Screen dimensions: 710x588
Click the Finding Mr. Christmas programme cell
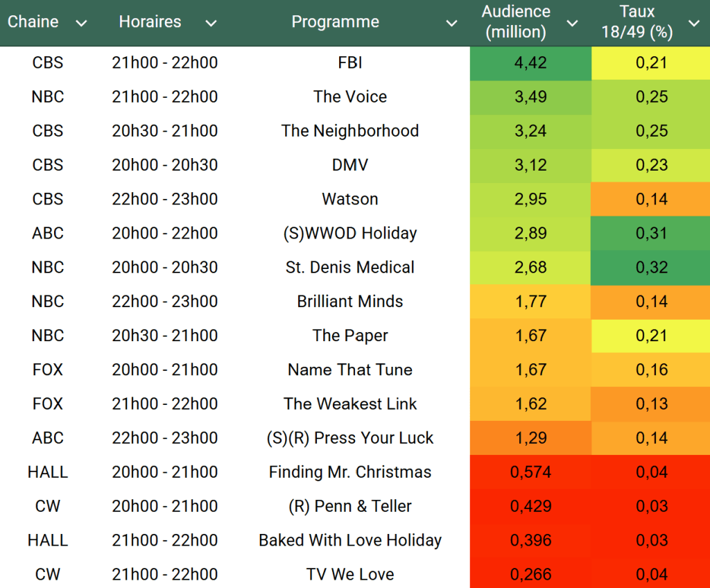350,472
